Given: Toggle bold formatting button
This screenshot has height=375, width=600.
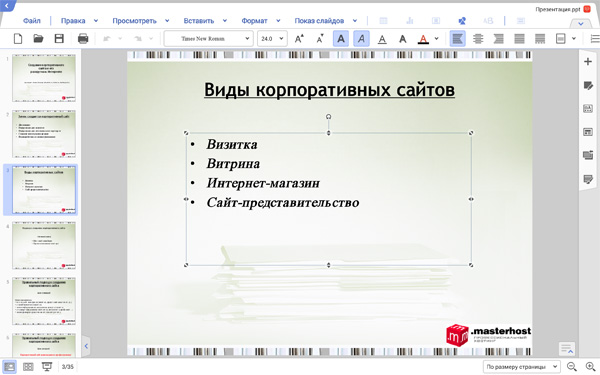Looking at the screenshot, I should 341,39.
